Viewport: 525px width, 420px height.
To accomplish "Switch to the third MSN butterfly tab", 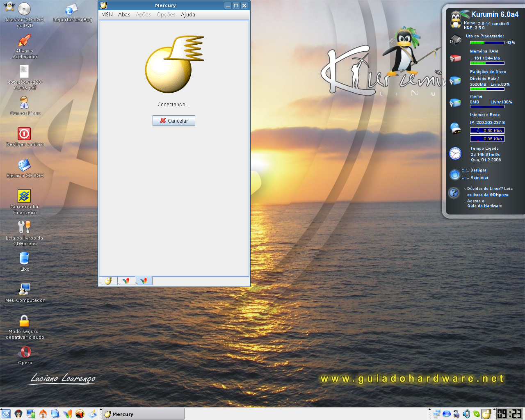I will [x=144, y=281].
